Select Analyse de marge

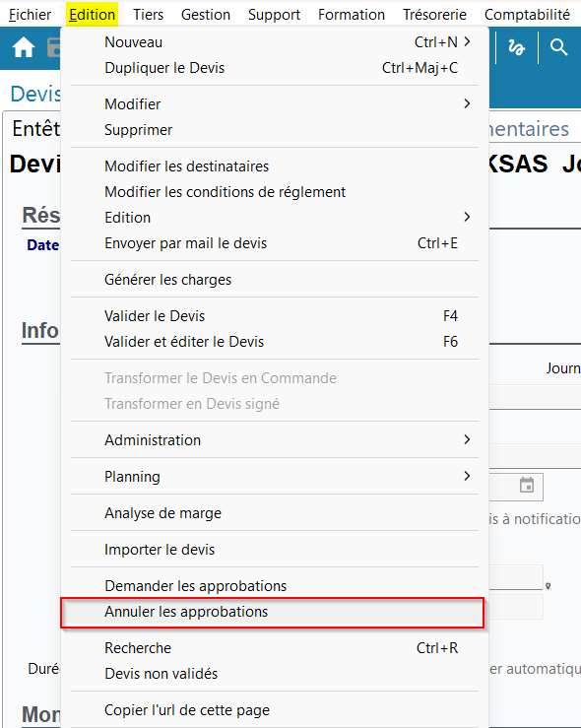(x=275, y=513)
